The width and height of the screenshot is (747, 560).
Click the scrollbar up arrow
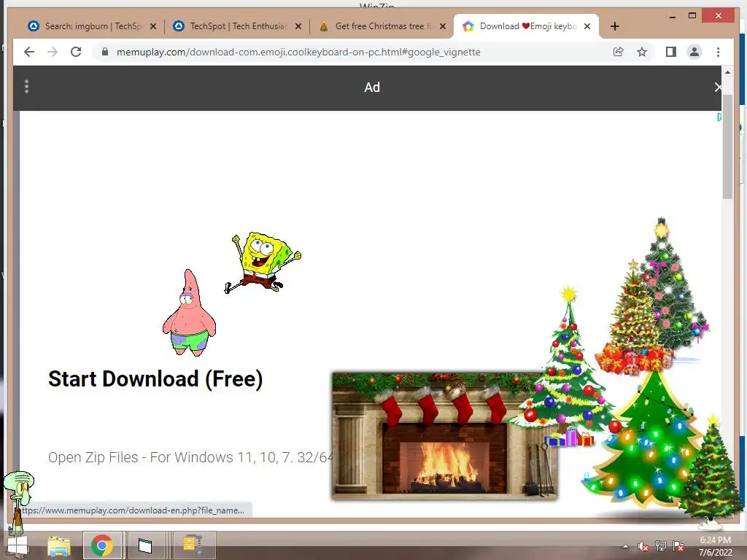(727, 72)
